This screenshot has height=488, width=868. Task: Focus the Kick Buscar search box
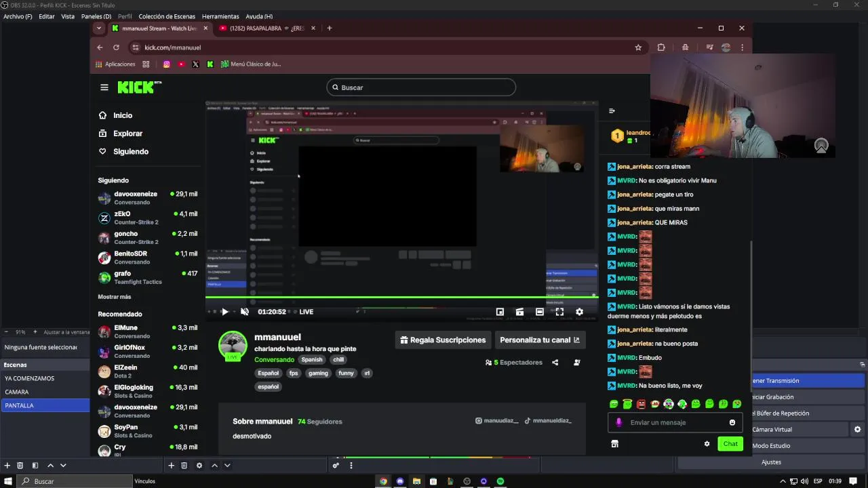421,87
